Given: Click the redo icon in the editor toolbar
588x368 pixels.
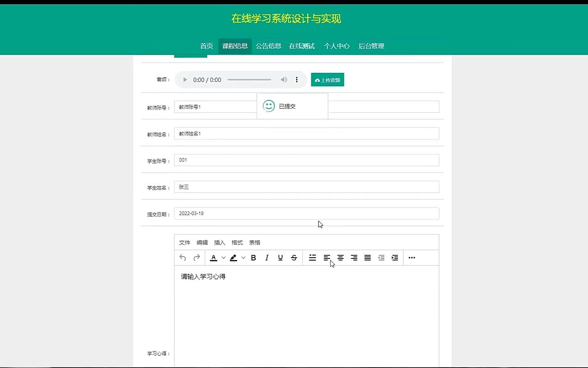Looking at the screenshot, I should click(x=196, y=257).
